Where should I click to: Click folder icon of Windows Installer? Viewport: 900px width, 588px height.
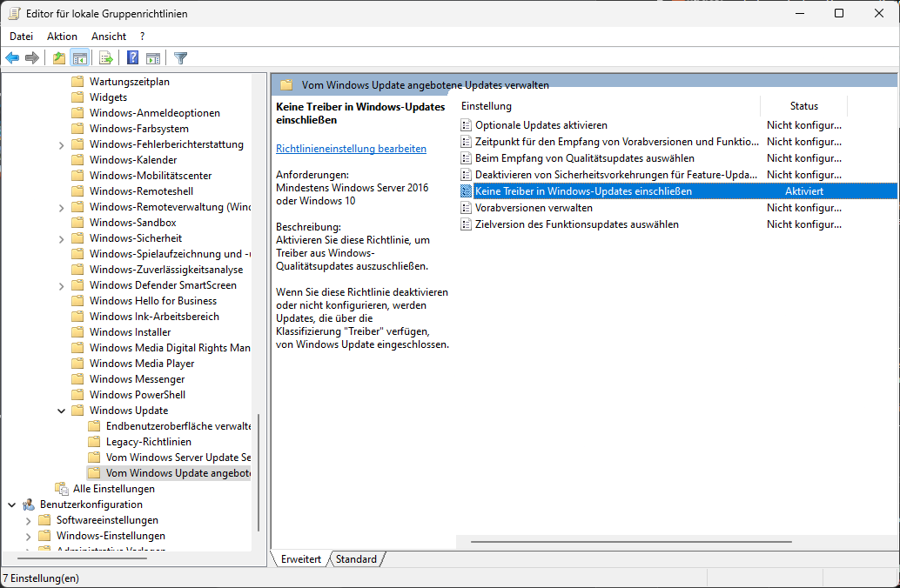[77, 332]
